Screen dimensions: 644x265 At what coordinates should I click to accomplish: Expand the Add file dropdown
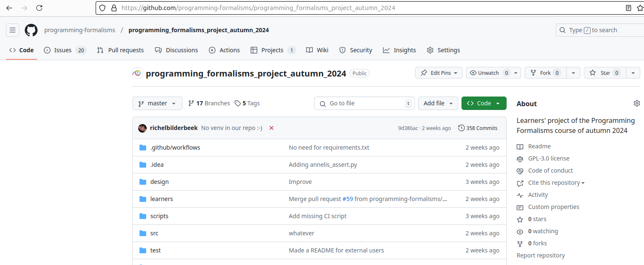tap(438, 103)
